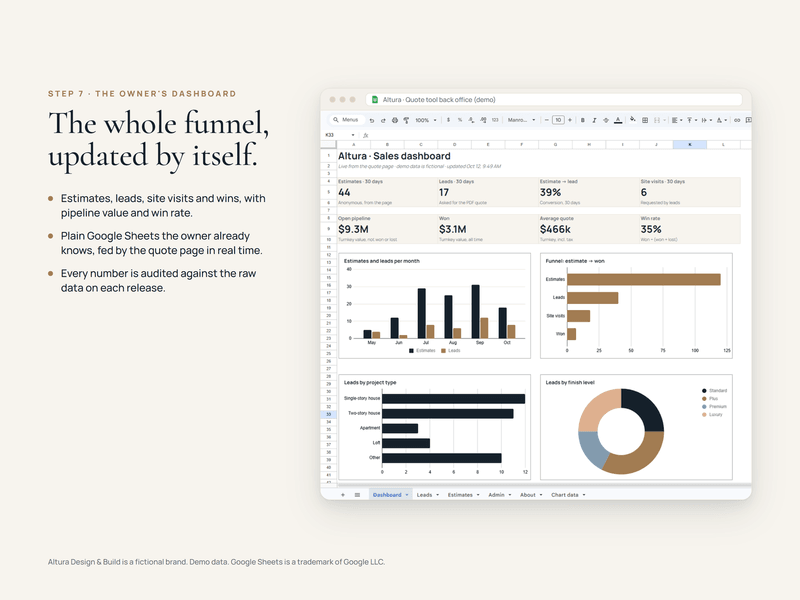Click the Add sheet plus icon
The height and width of the screenshot is (600, 800).
[x=343, y=494]
